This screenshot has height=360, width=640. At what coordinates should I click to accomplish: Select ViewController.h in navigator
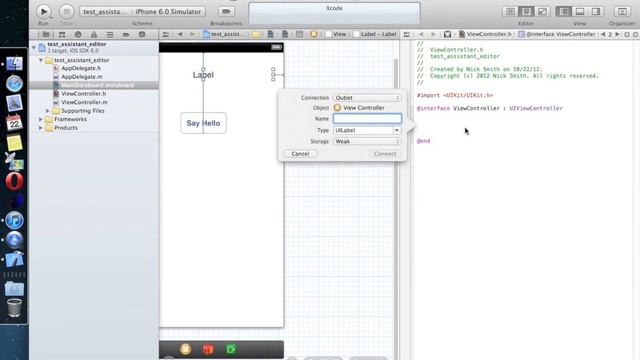(83, 94)
